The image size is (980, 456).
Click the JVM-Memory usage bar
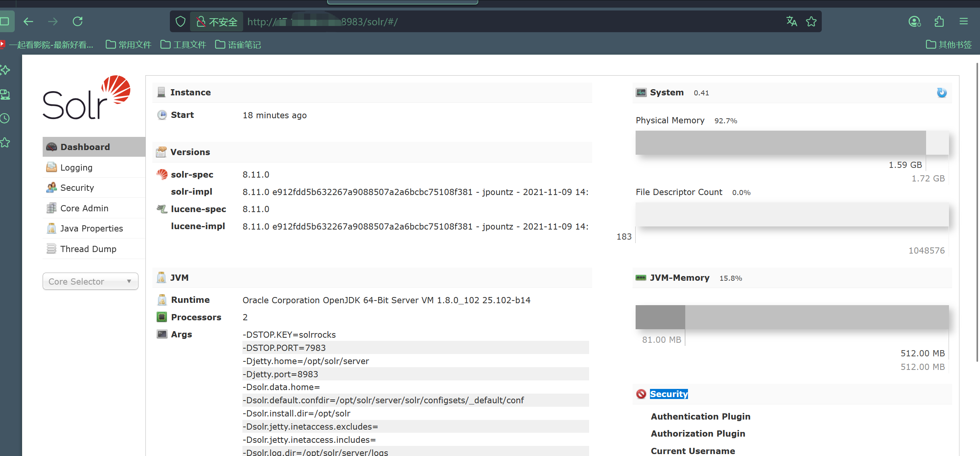[x=792, y=317]
